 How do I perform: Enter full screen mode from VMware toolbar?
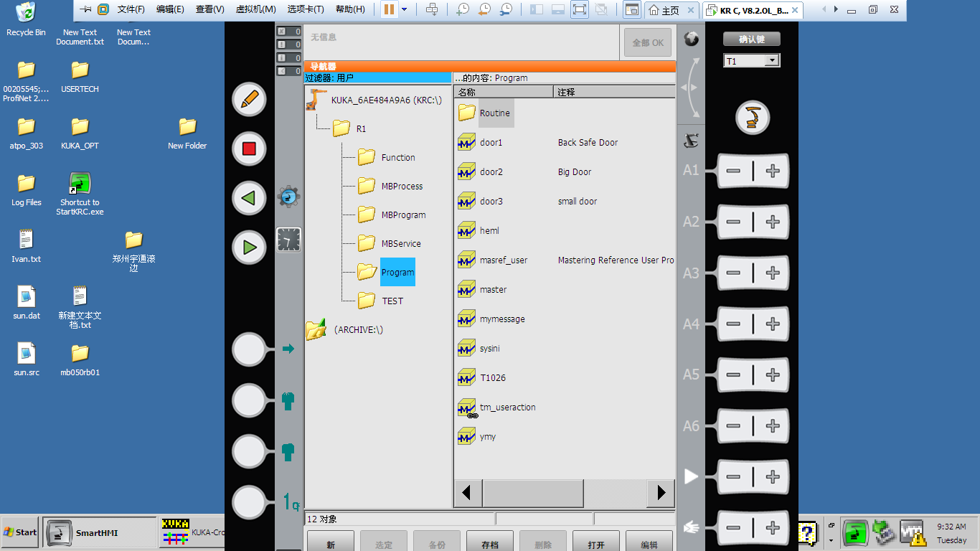tap(580, 9)
